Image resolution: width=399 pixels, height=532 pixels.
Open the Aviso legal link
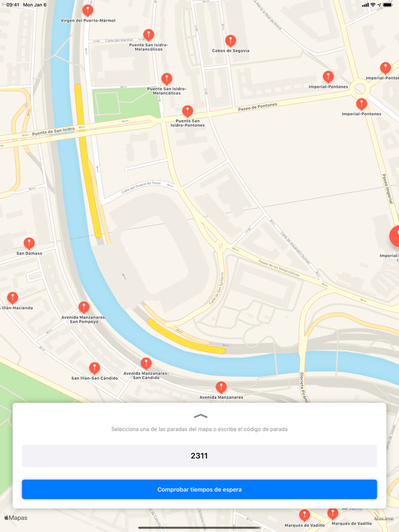point(384,518)
